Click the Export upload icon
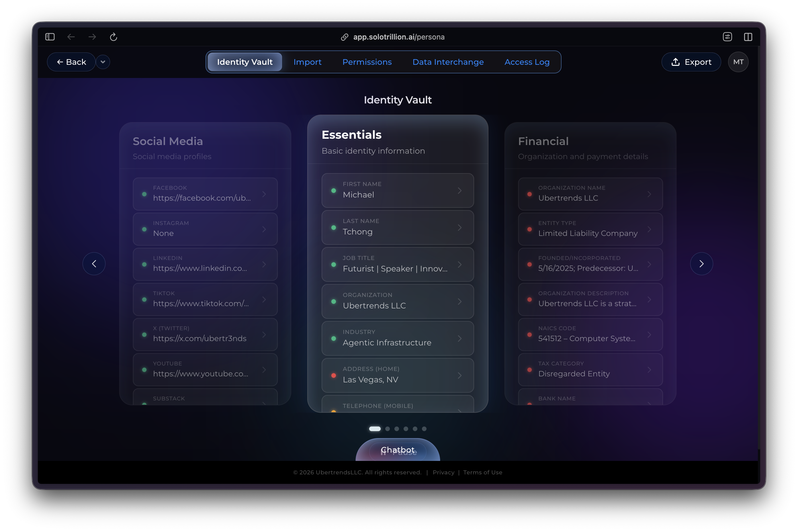Image resolution: width=798 pixels, height=532 pixels. [x=676, y=62]
